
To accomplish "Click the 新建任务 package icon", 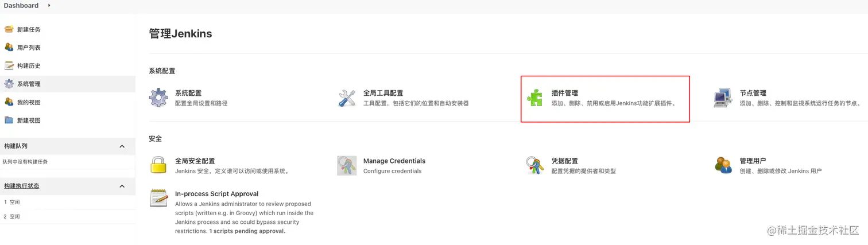I will (9, 29).
